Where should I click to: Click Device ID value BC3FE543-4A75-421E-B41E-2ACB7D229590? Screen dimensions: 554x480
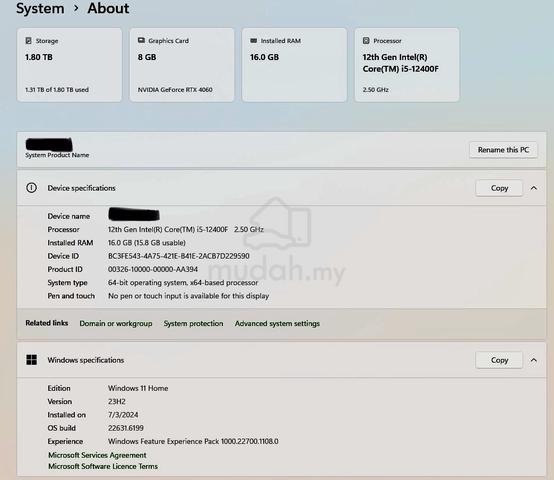179,256
